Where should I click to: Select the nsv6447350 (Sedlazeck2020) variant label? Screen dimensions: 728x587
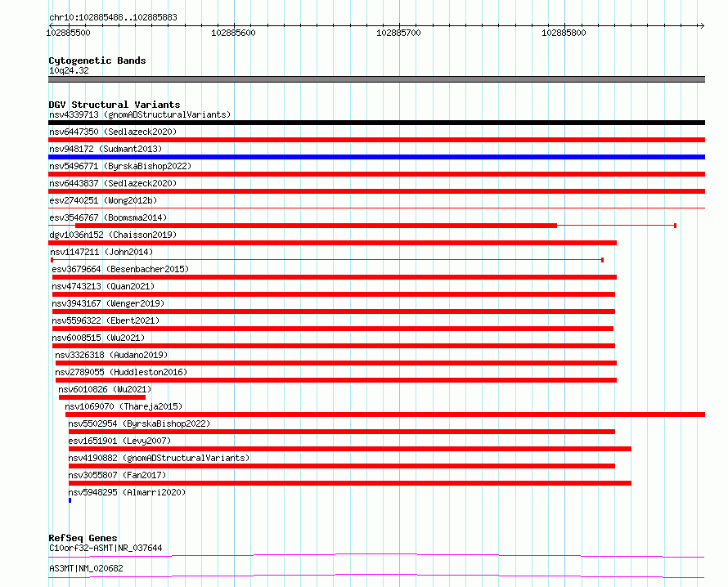click(113, 132)
